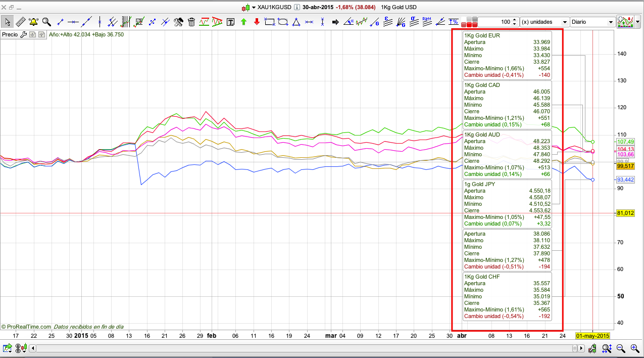Select the rectangle drawing tool
Image resolution: width=644 pixels, height=358 pixels.
click(270, 22)
